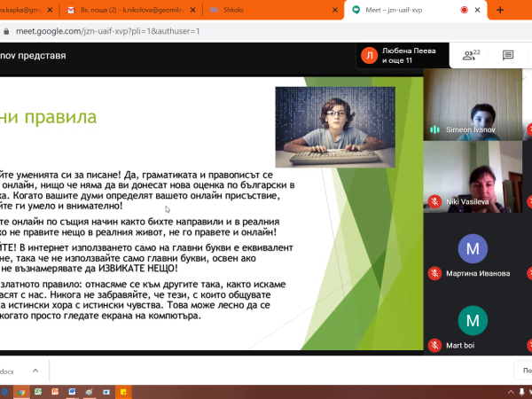Click participant name 'Mart boi'
The height and width of the screenshot is (399, 532).
[460, 346]
